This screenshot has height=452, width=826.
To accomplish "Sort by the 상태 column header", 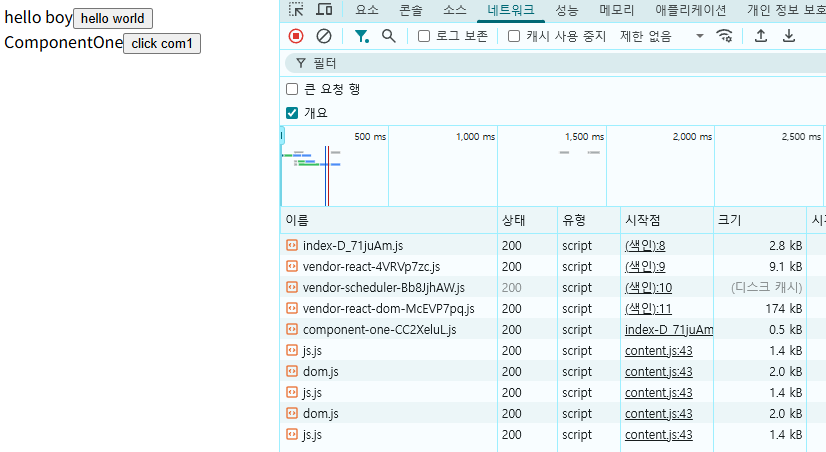I will click(x=527, y=220).
